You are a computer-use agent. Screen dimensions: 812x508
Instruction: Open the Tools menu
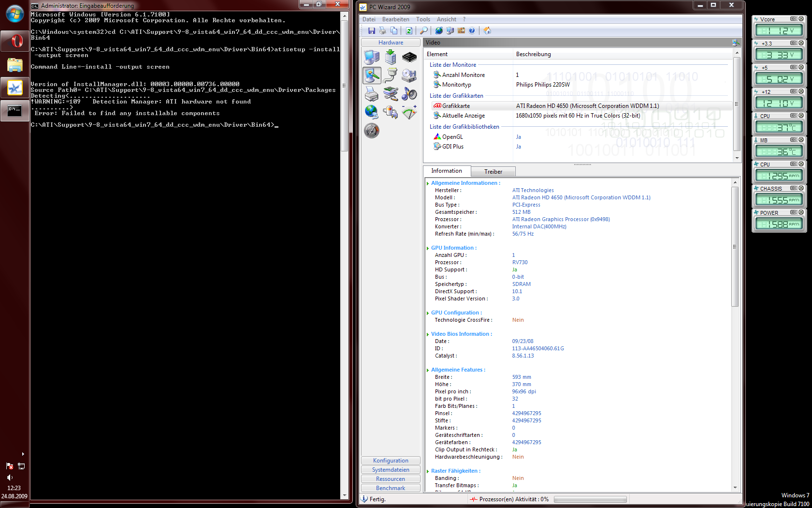423,19
